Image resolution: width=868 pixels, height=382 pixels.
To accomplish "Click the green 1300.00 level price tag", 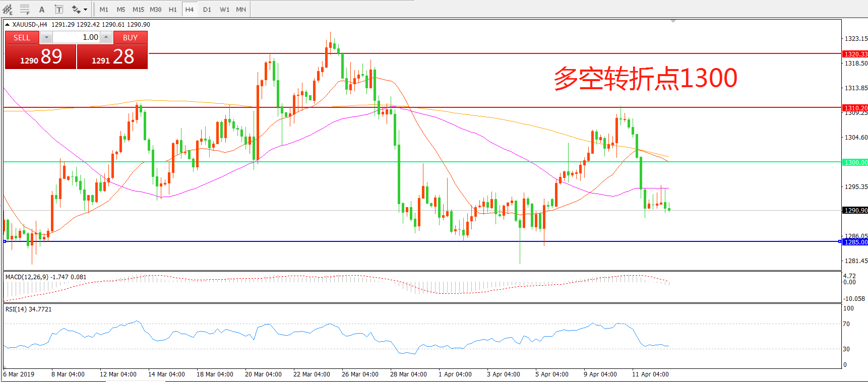I will click(855, 162).
